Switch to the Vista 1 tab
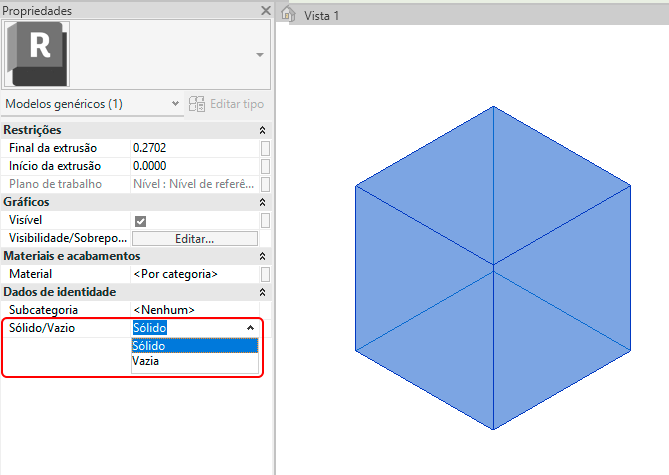Viewport: 669px width, 475px height. (322, 15)
